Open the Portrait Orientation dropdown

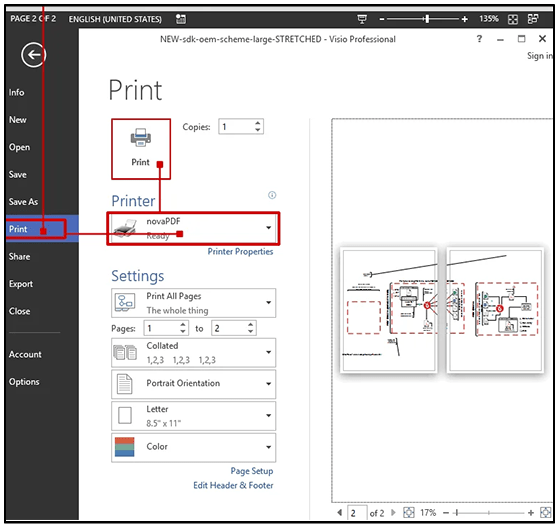click(x=268, y=384)
